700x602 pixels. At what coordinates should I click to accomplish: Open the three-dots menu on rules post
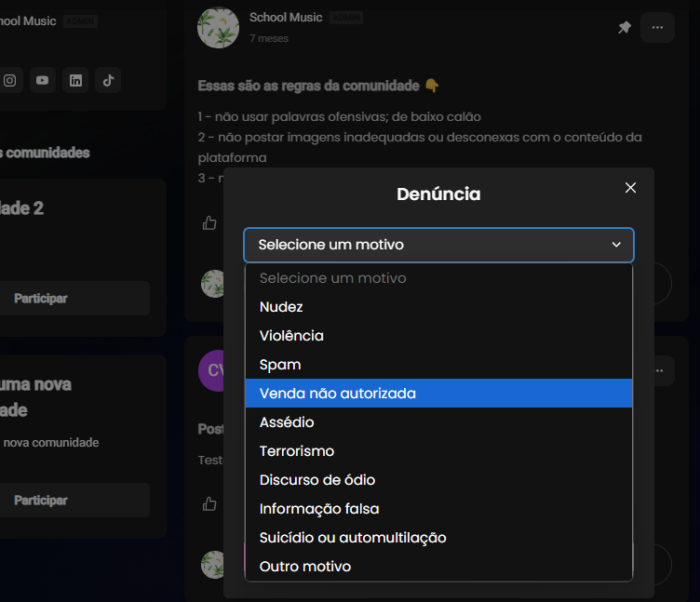point(657,28)
